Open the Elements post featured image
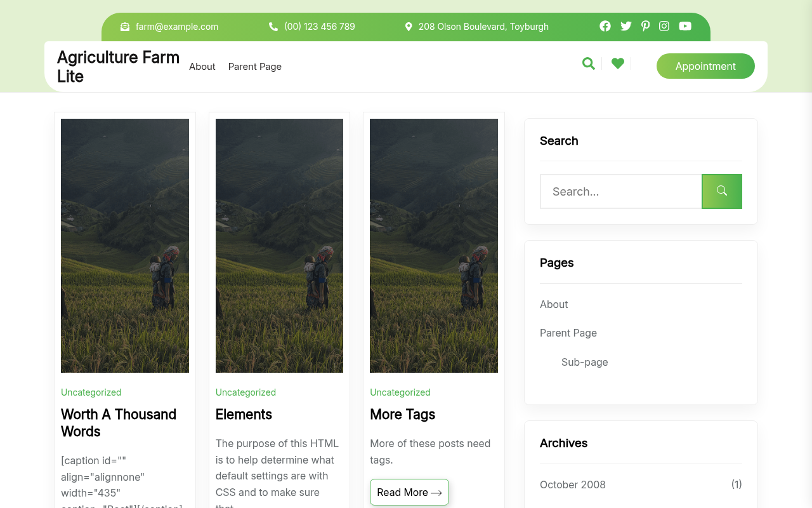812x508 pixels. pyautogui.click(x=279, y=246)
